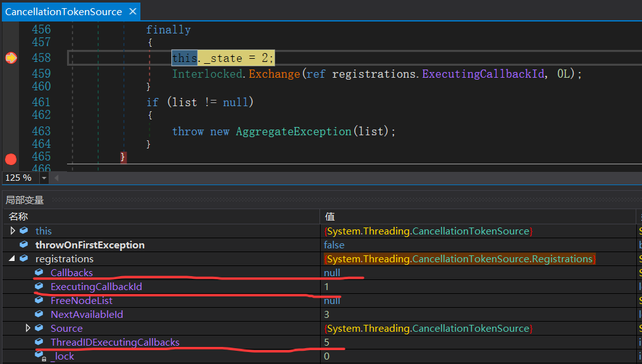Click the field icon beside FreeNodeList
Screen dimensions: 642x364
pyautogui.click(x=39, y=300)
